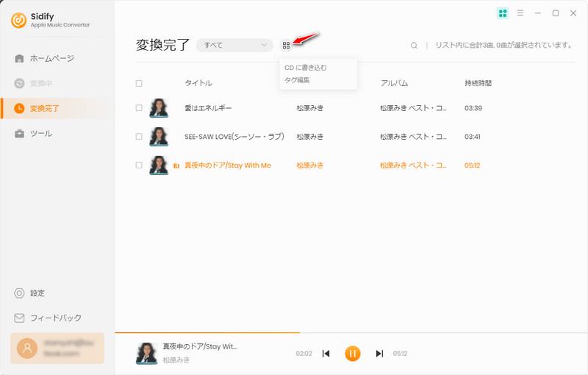Image resolution: width=588 pixels, height=375 pixels.
Task: Pause the playing song
Action: (x=352, y=353)
